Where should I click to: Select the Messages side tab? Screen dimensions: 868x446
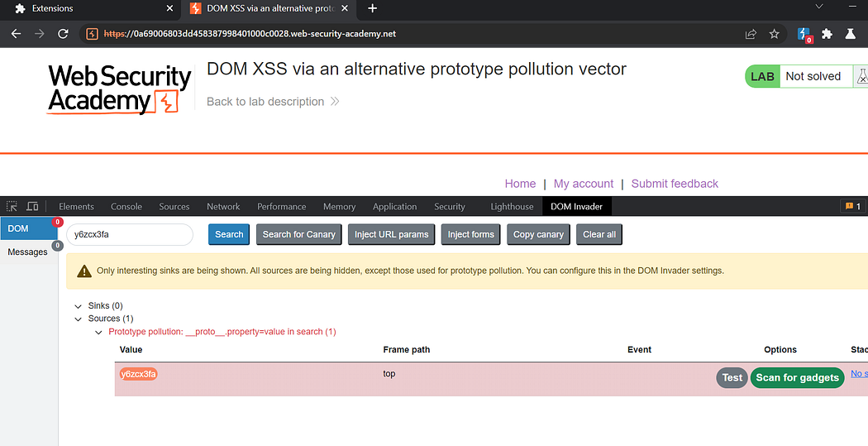coord(27,252)
